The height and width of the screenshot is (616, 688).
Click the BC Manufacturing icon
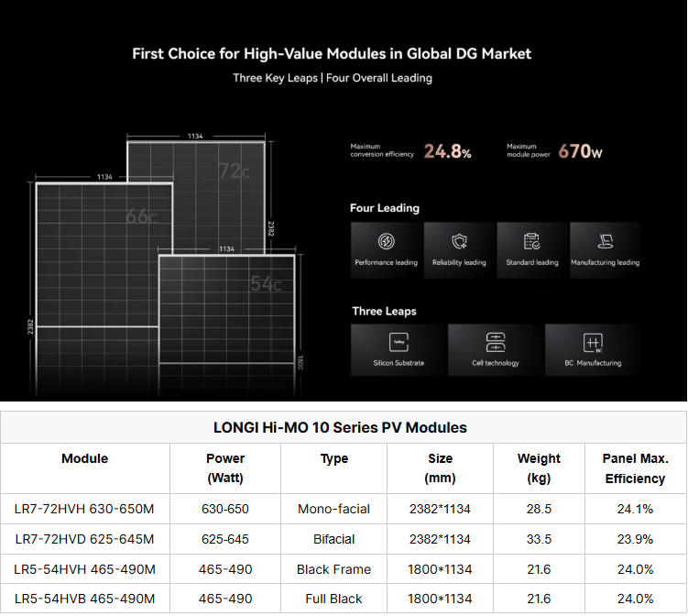(x=593, y=343)
